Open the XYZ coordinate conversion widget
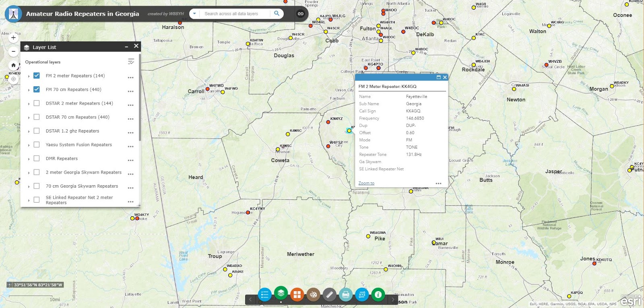Image resolution: width=644 pixels, height=308 pixels. pos(362,295)
